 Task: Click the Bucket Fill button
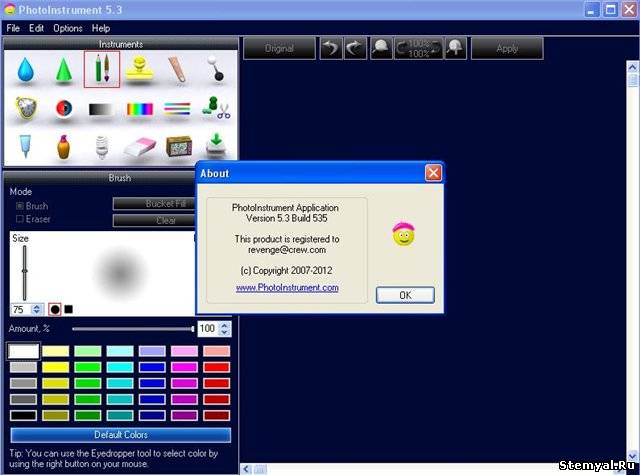[154, 204]
